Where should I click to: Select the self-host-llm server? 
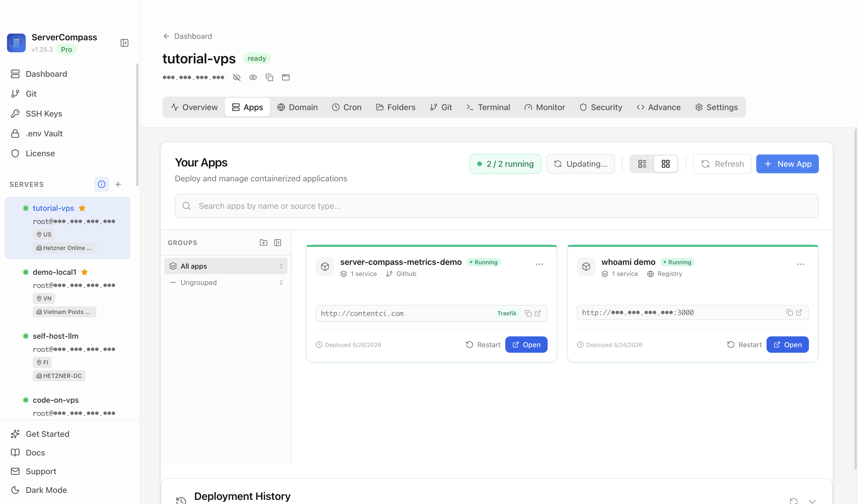point(68,356)
